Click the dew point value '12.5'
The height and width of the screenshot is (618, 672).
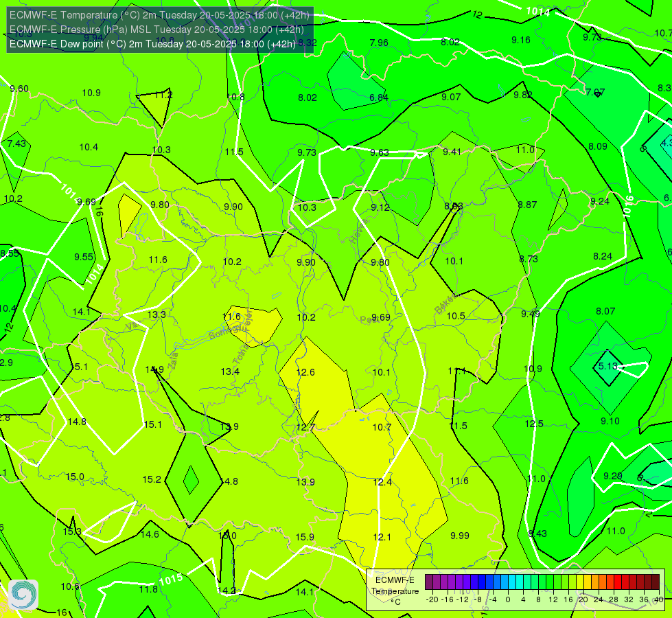[x=534, y=424]
